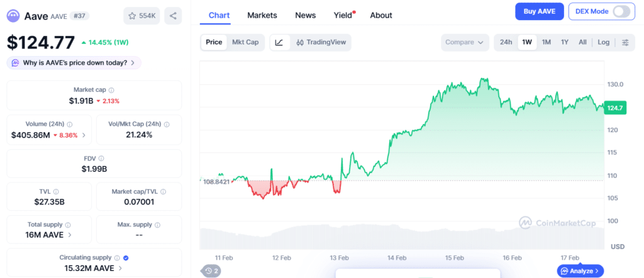Viewport: 644px width, 278px height.
Task: Click the $1.91B market cap value
Action: (81, 101)
